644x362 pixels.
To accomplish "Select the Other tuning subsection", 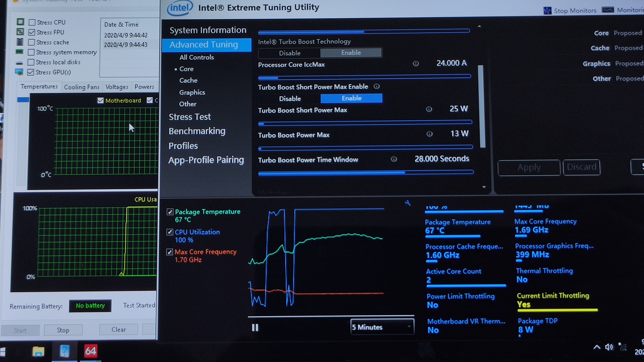I will point(188,104).
